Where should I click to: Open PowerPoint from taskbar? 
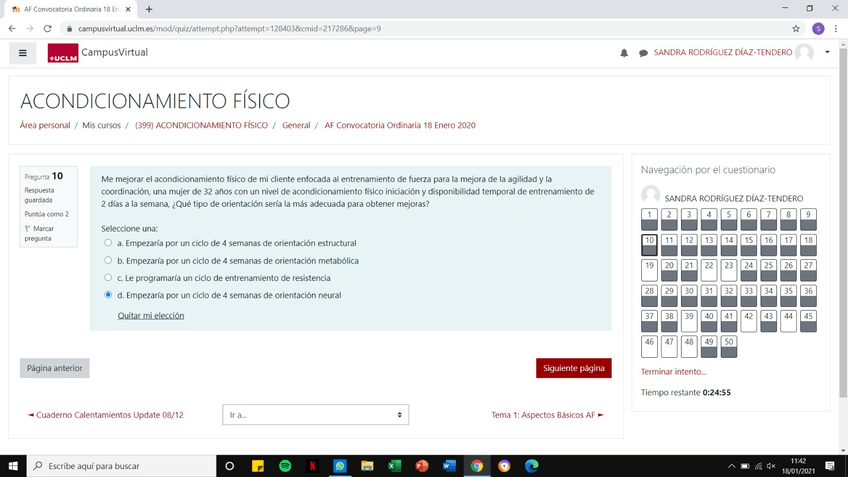click(422, 466)
